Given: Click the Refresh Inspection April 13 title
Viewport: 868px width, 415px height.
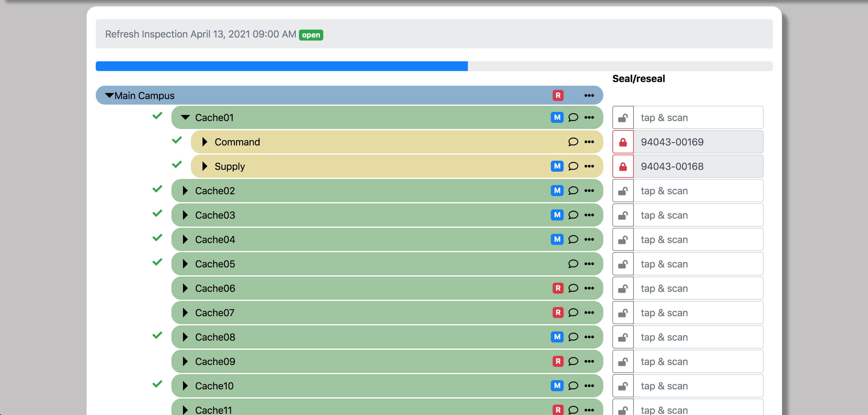Looking at the screenshot, I should pyautogui.click(x=200, y=34).
